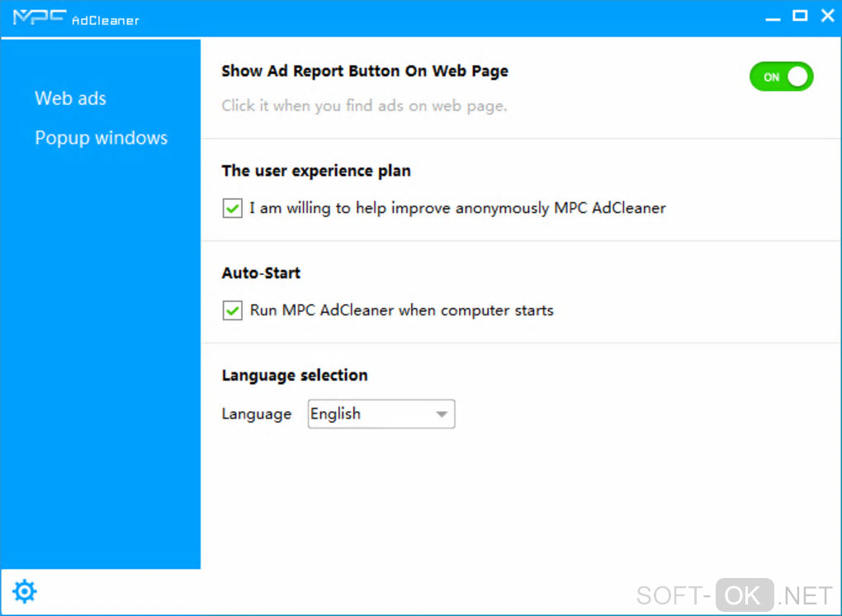The image size is (842, 616).
Task: Click the 'Auto-Start' heading
Action: pyautogui.click(x=261, y=272)
